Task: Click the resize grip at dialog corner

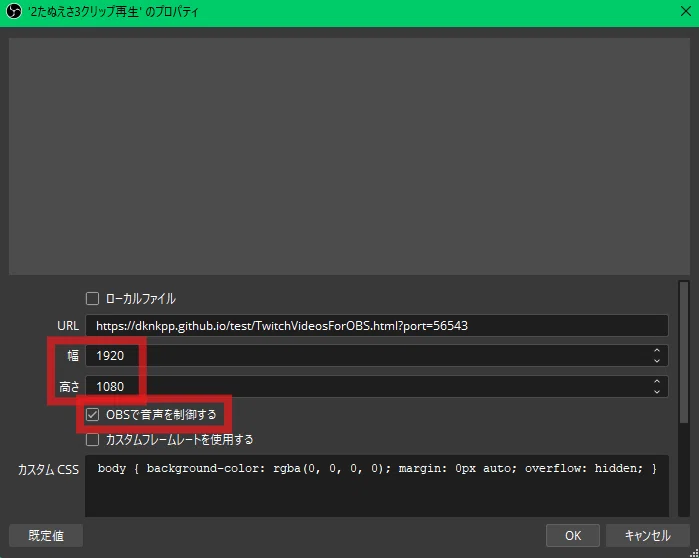Action: pos(694,553)
